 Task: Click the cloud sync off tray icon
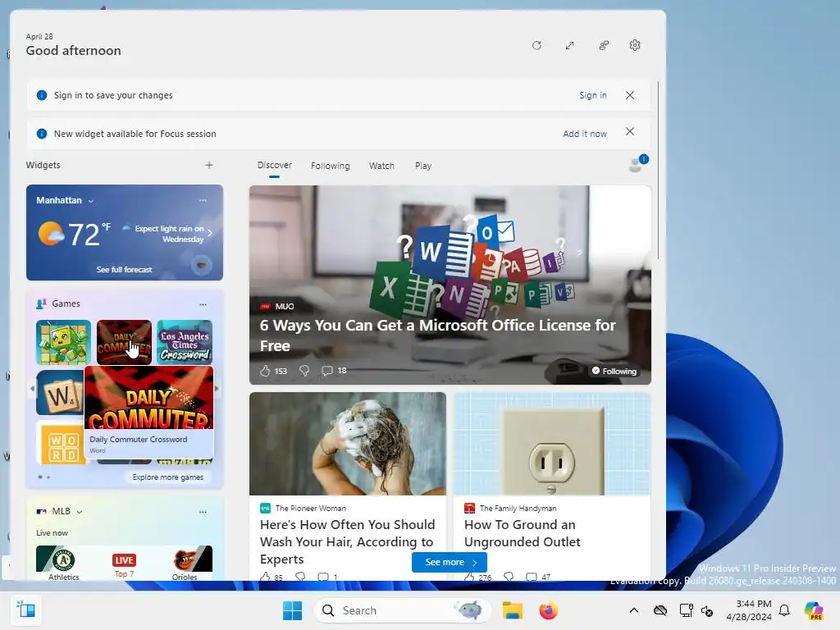tap(660, 610)
